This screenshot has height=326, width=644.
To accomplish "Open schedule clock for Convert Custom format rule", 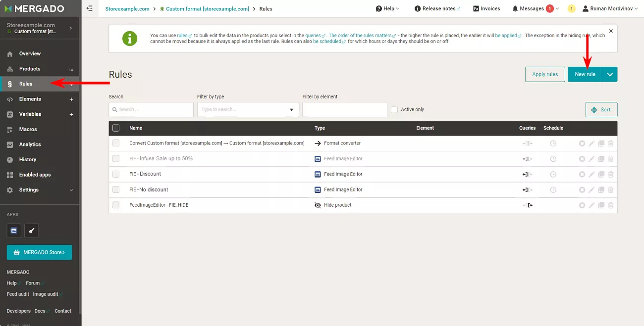I will click(553, 143).
